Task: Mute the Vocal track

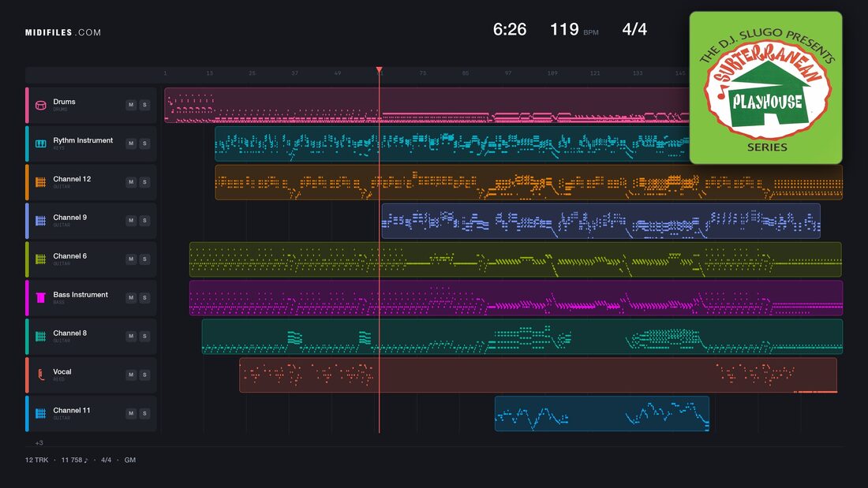Action: (x=131, y=374)
